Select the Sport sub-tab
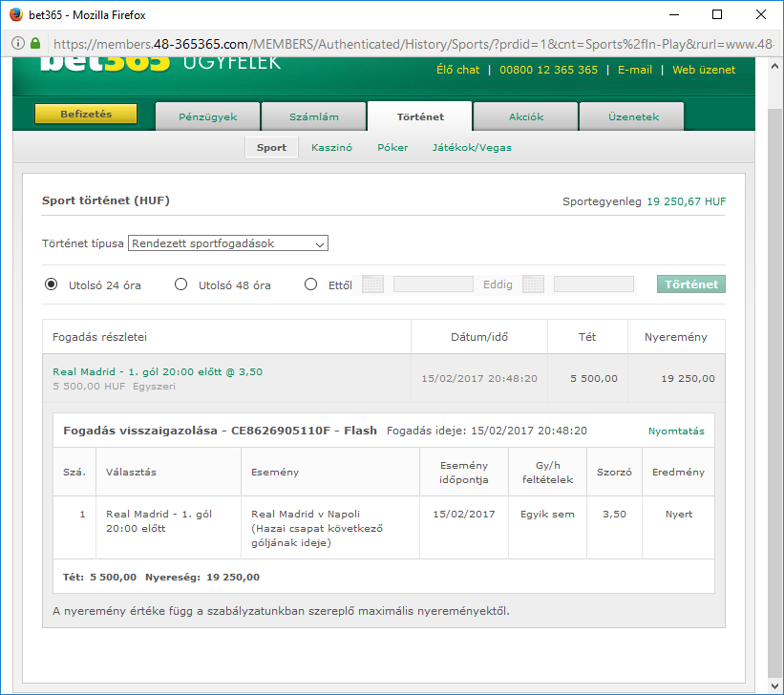 pos(271,148)
